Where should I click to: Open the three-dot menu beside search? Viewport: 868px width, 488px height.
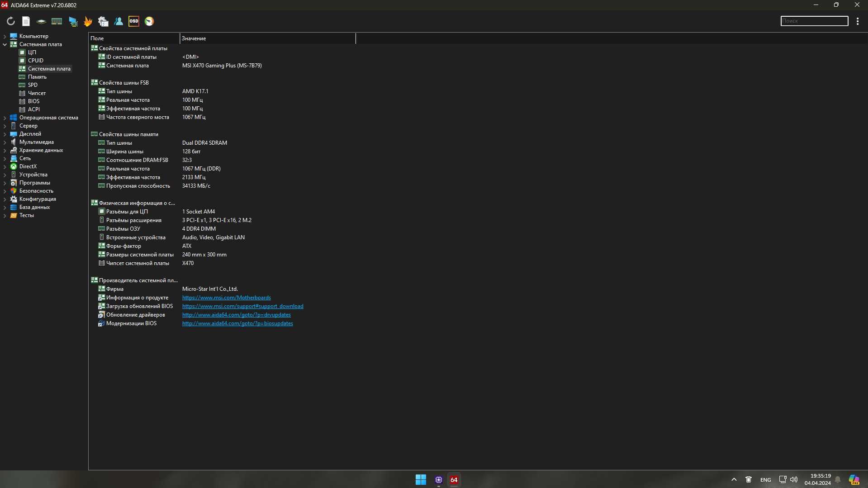pyautogui.click(x=858, y=21)
